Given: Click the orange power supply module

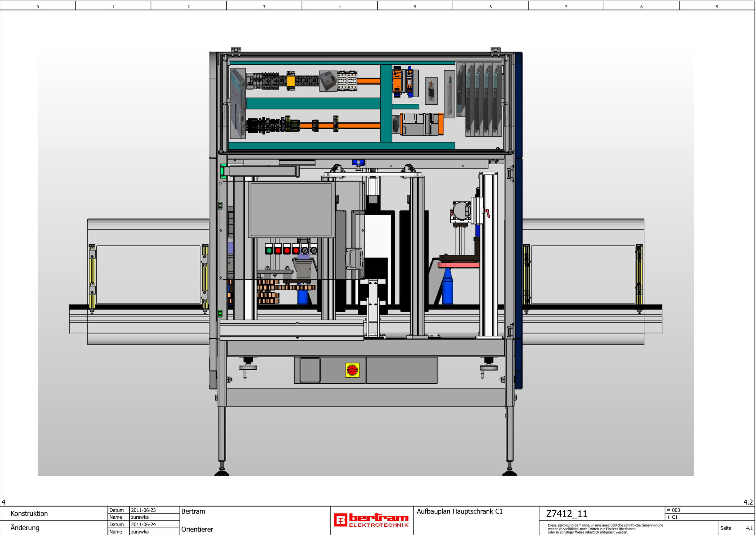Looking at the screenshot, I should coord(397,81).
